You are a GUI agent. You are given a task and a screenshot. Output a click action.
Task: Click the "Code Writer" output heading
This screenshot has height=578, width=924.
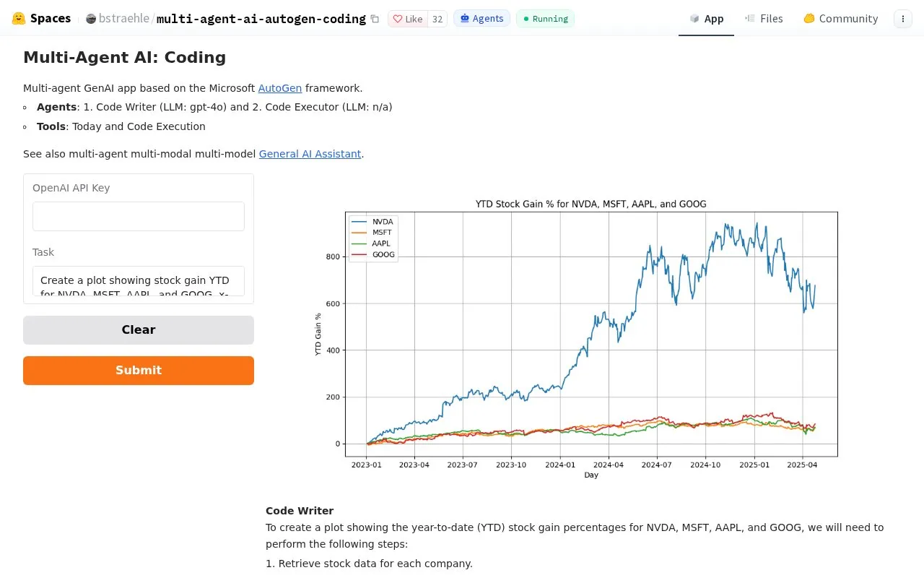300,511
